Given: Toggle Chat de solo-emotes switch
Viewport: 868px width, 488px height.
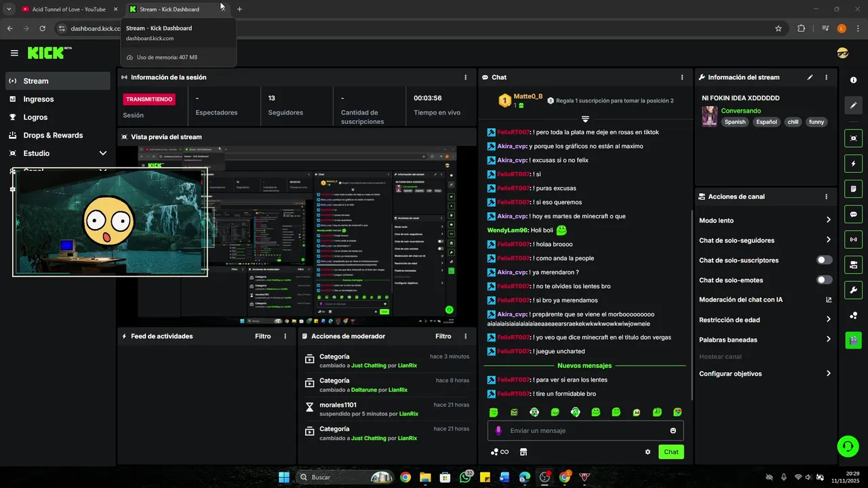Looking at the screenshot, I should pyautogui.click(x=824, y=280).
